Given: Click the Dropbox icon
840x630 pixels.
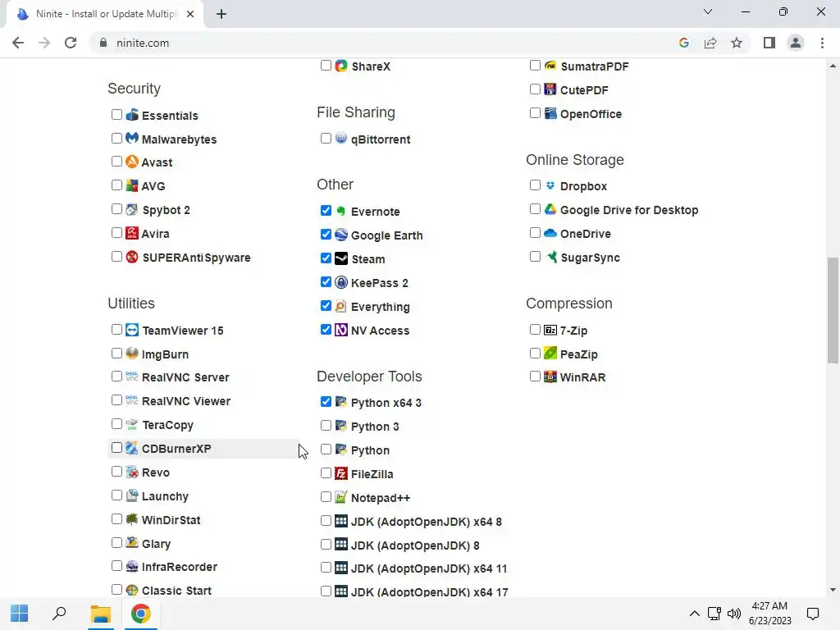Looking at the screenshot, I should point(550,185).
